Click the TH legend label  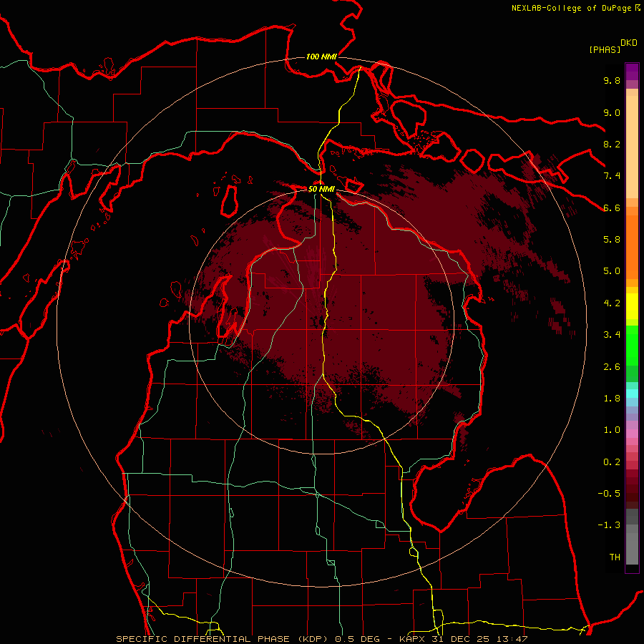[x=615, y=557]
